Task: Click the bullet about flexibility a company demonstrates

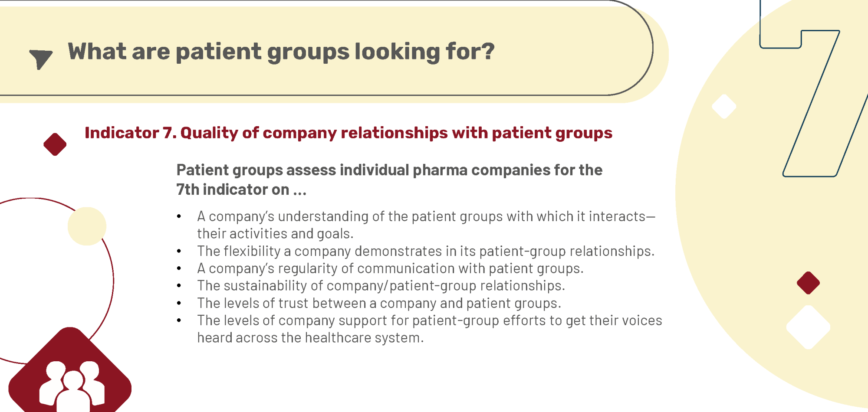Action: point(426,251)
